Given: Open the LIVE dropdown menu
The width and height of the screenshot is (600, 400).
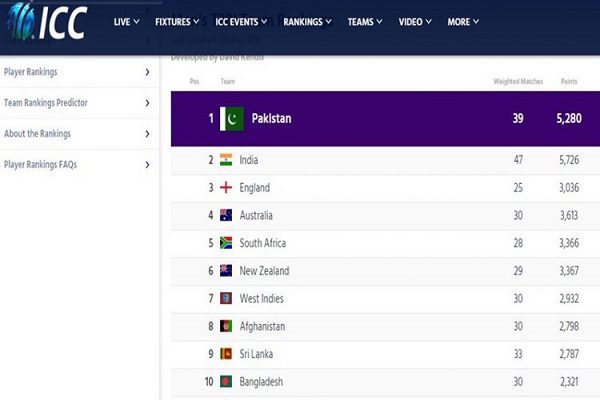Looking at the screenshot, I should coord(126,22).
